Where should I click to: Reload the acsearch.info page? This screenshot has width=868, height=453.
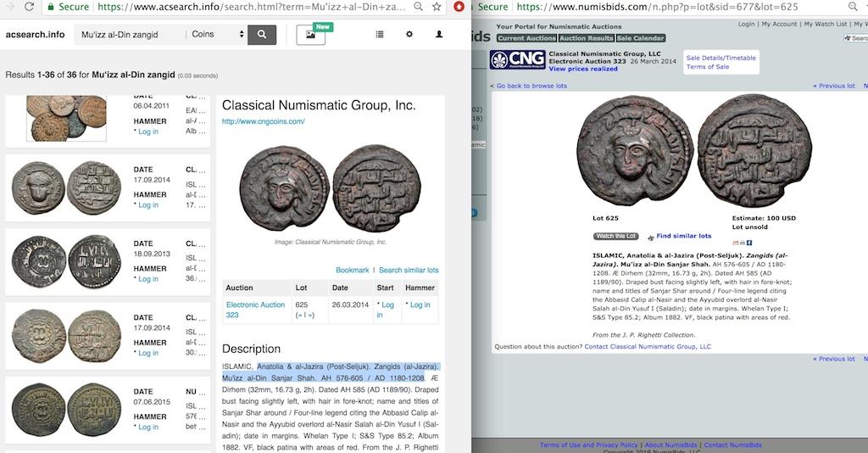(x=29, y=7)
